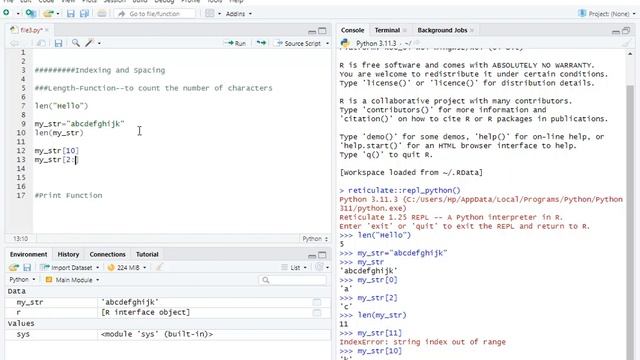Open the 224 MiB memory usage menu
Viewport: 640px width, 360px height.
click(x=127, y=268)
